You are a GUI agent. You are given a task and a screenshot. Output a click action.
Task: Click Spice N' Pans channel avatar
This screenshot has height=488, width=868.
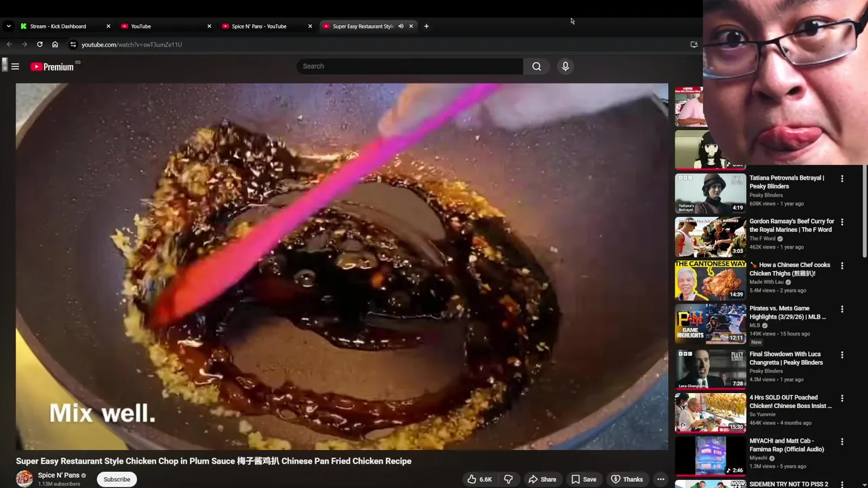(x=24, y=479)
